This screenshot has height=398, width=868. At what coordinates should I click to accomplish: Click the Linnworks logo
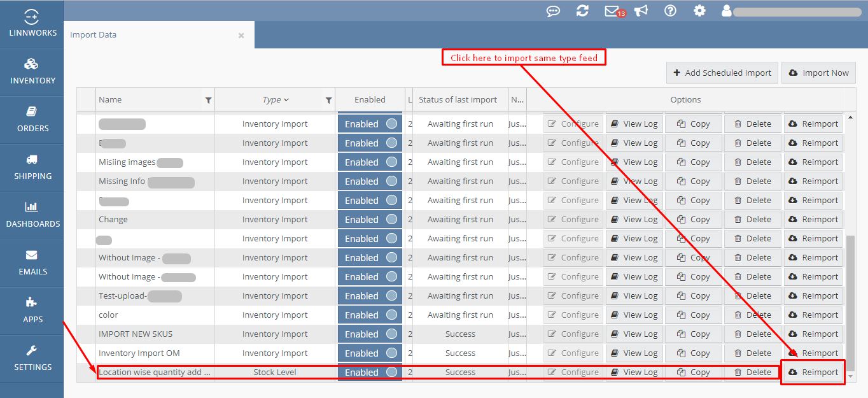32,24
